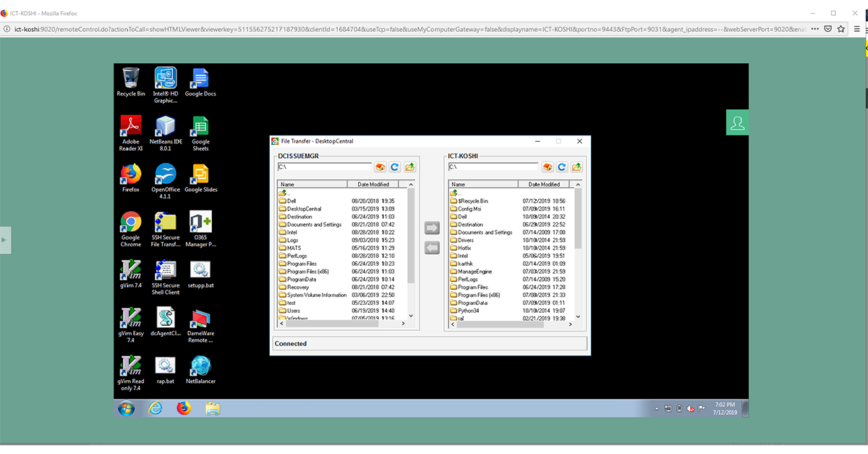Show hidden tray icons arrow
This screenshot has width=868, height=454.
[656, 409]
